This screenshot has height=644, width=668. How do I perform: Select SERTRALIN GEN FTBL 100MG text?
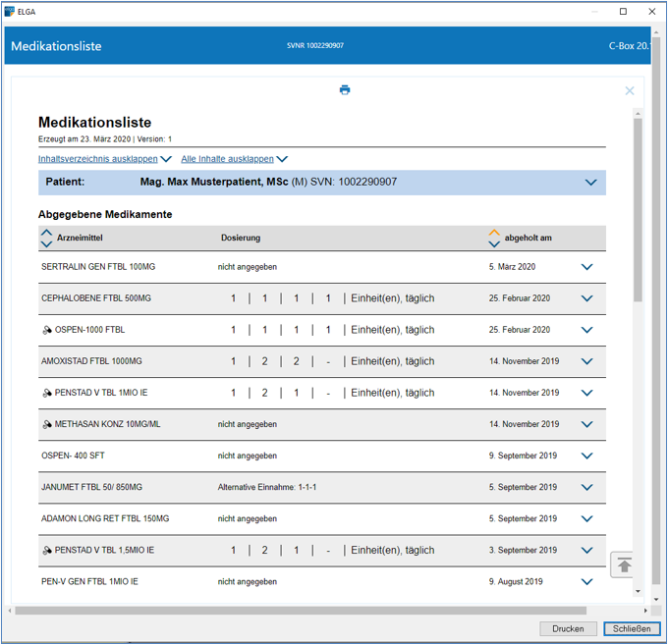click(x=98, y=267)
